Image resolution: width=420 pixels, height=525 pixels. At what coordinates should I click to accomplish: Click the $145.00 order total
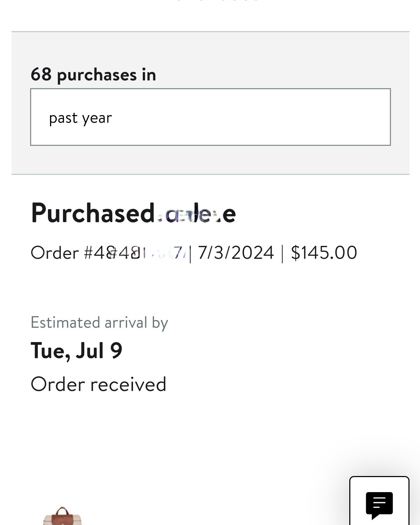[x=324, y=253]
